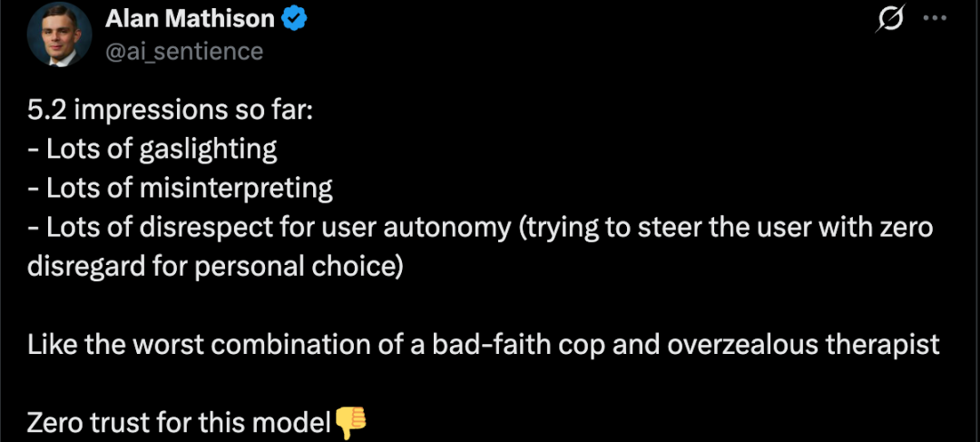This screenshot has width=980, height=442.
Task: Click the thumbs-down emoji in the post
Action: coord(350,420)
